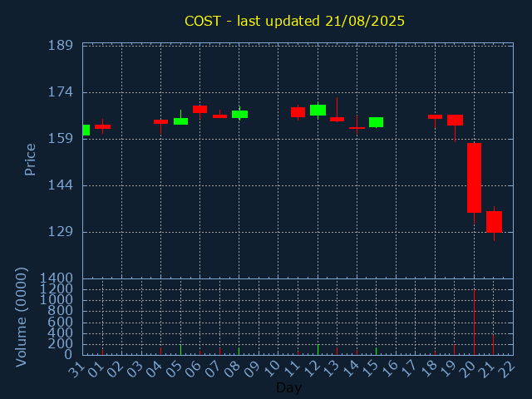Click the x-axis day label 22
The width and height of the screenshot is (532, 399).
507,369
